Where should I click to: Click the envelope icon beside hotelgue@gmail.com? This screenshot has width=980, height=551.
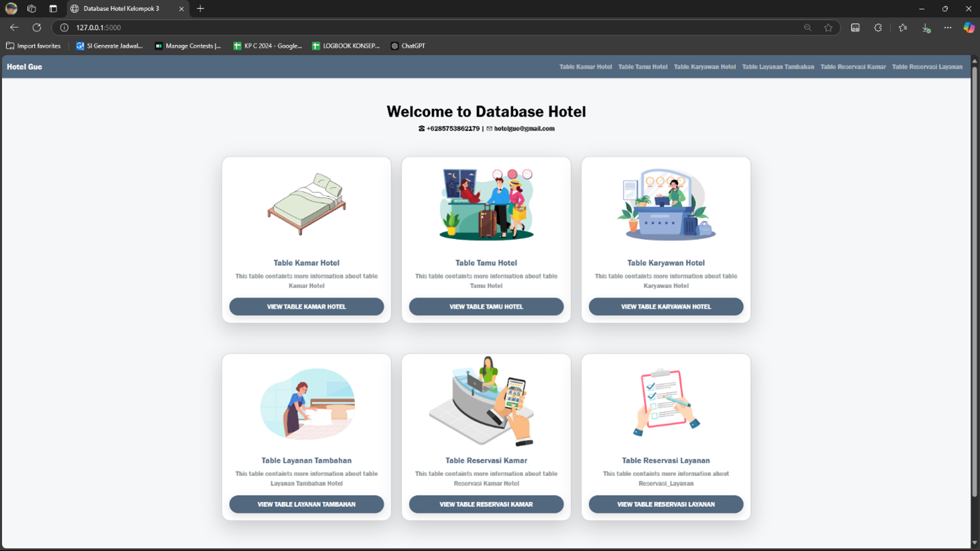pos(488,129)
